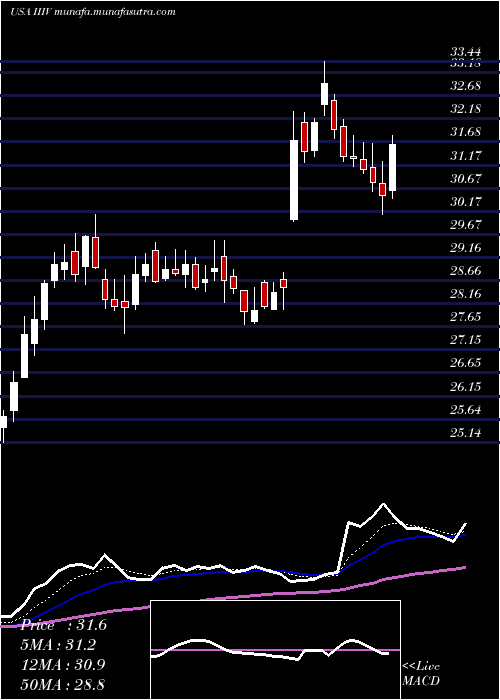Click the MACD inset chart box

point(275,650)
